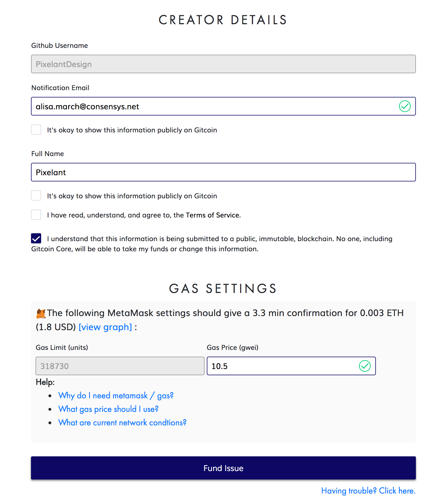Viewport: 448px width, 502px height.
Task: Enable showing the full name publicly on Gitcoin
Action: point(36,196)
